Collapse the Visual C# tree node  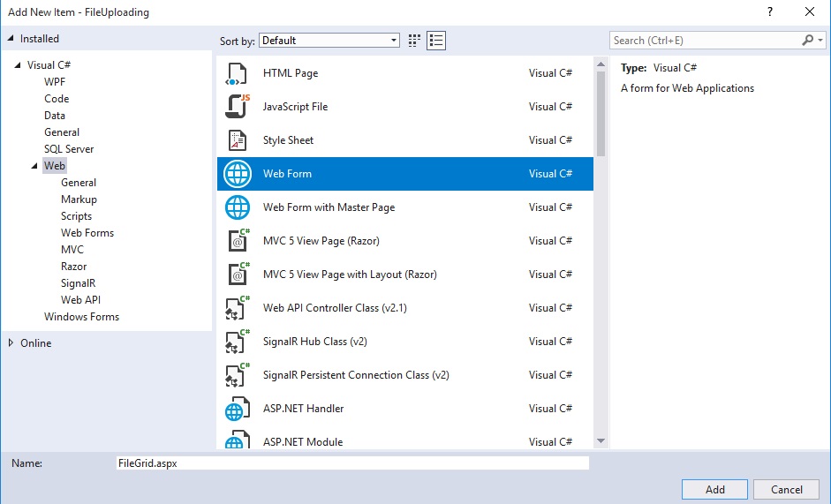click(18, 65)
